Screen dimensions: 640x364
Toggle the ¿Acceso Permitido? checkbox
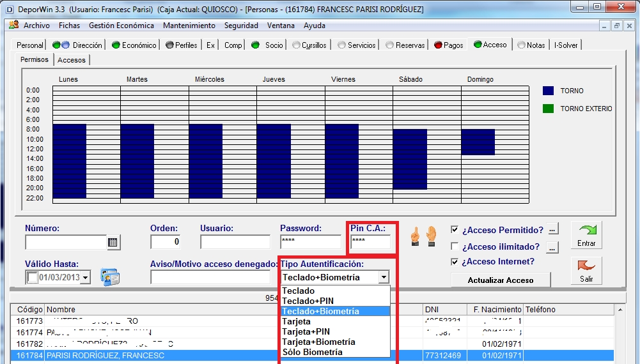tap(455, 229)
